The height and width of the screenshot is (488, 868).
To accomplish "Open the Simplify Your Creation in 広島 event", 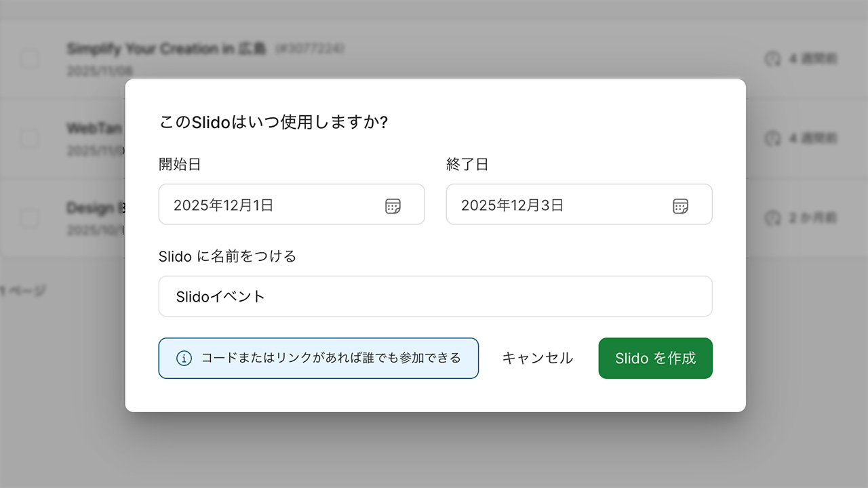I will tap(166, 49).
